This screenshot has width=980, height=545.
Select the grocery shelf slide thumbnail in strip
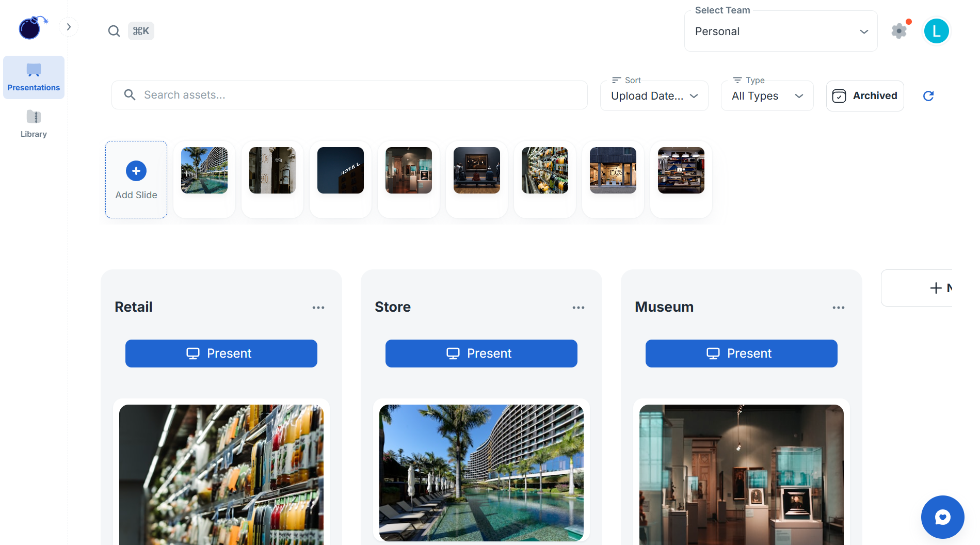coord(545,170)
